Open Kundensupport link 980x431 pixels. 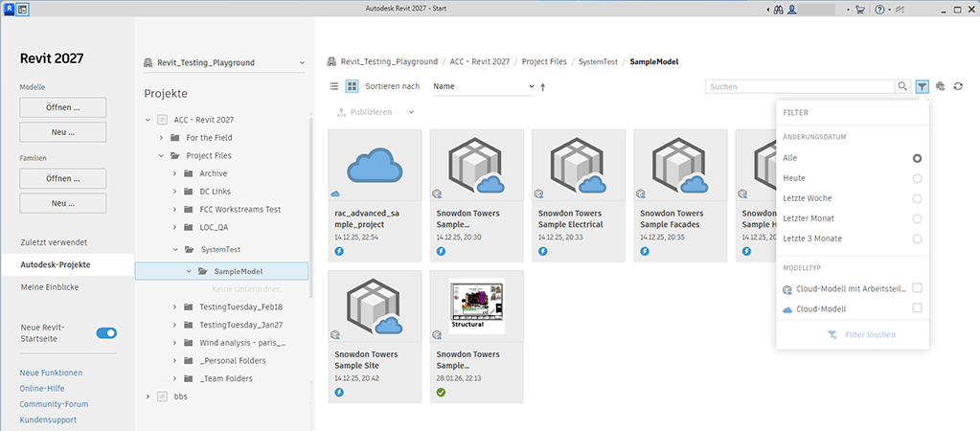(48, 420)
